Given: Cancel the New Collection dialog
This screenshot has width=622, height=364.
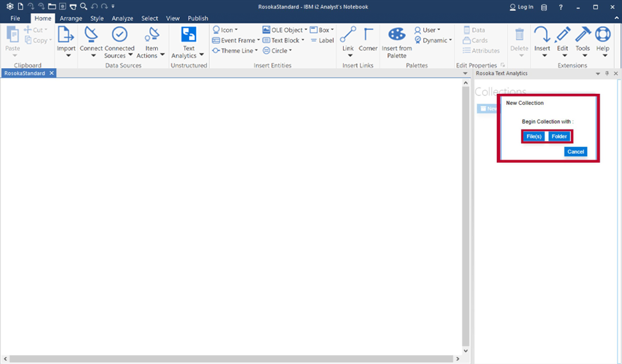Looking at the screenshot, I should pyautogui.click(x=575, y=152).
